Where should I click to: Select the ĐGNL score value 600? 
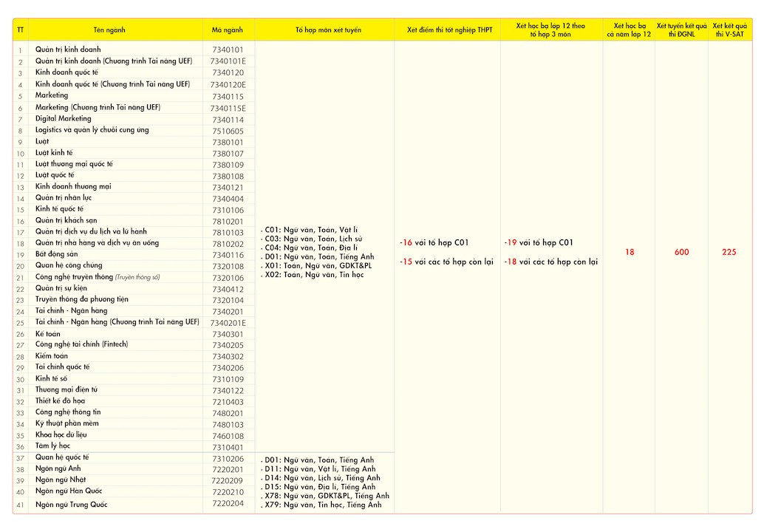coord(681,253)
